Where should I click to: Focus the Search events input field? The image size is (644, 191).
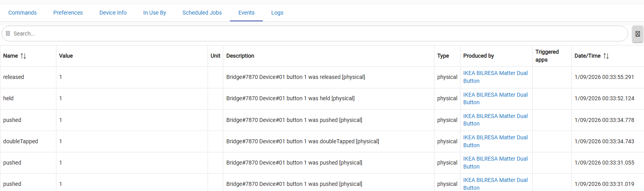pos(316,34)
